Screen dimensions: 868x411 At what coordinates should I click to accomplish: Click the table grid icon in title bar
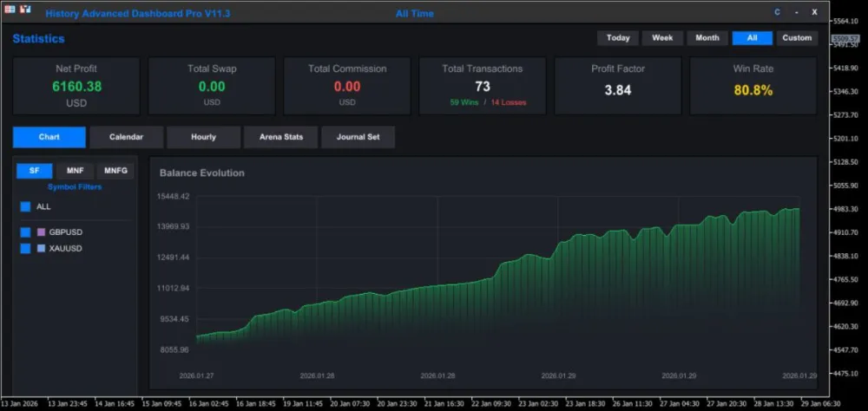click(10, 10)
